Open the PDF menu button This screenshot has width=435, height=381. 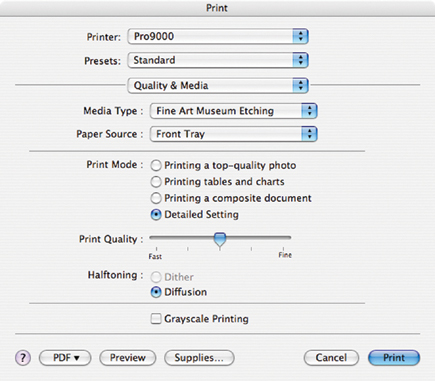pyautogui.click(x=65, y=358)
